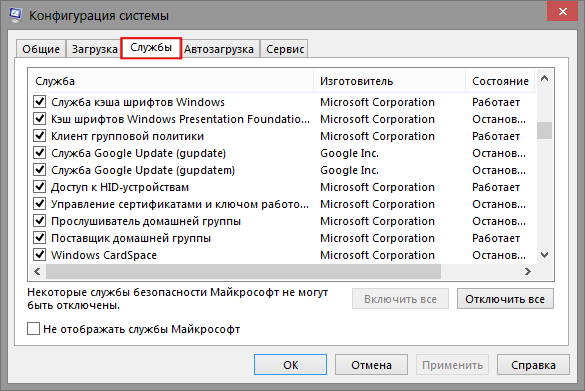Sort by Служба column header
Viewport: 585px width, 391px height.
171,81
